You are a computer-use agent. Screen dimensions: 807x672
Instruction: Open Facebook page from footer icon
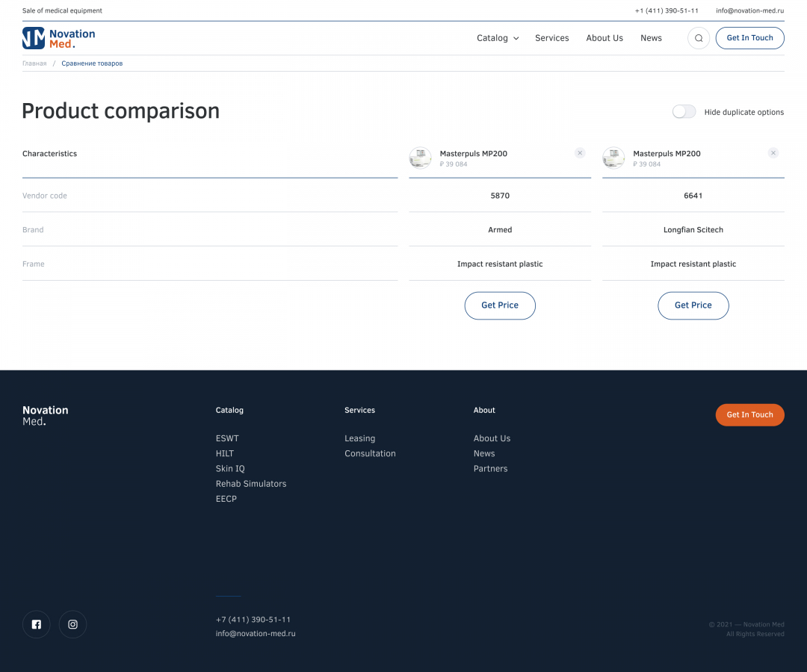pos(37,624)
